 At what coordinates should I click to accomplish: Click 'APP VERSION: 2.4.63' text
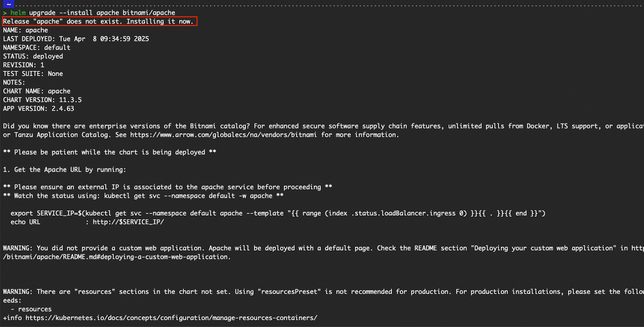39,109
